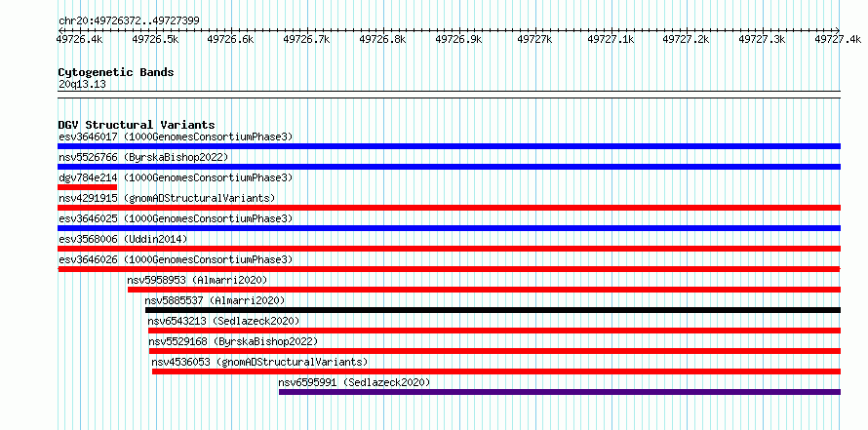
Task: Click the esv3646026 variant label
Action: [x=176, y=259]
